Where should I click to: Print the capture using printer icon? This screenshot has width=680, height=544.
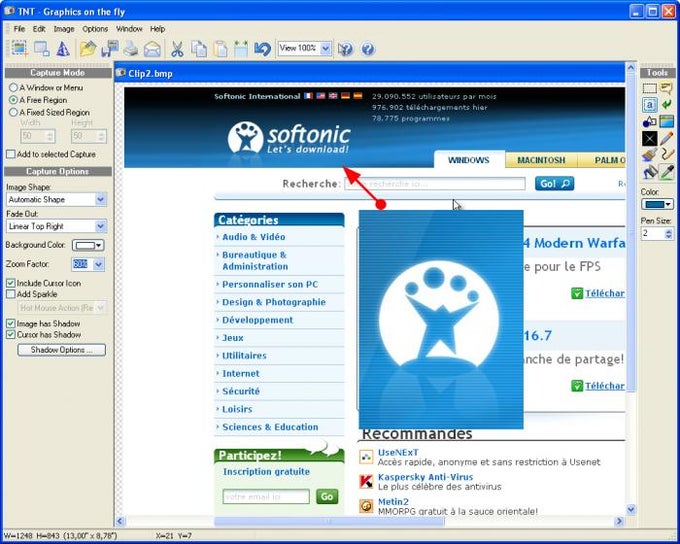click(x=131, y=49)
